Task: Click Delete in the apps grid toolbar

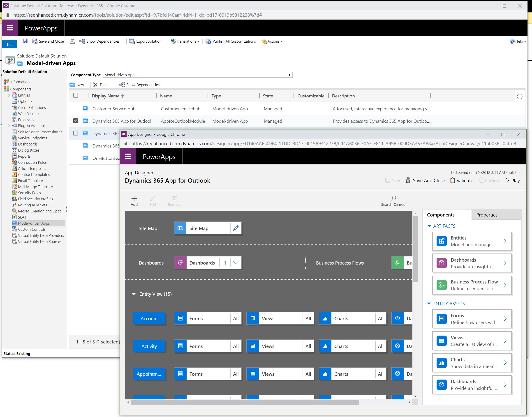Action: (x=102, y=85)
